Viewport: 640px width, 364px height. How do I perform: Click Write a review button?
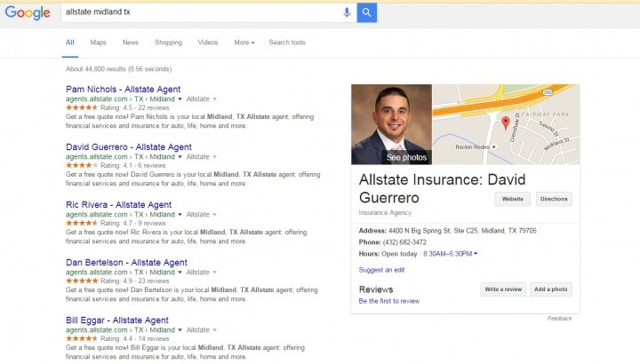[503, 289]
